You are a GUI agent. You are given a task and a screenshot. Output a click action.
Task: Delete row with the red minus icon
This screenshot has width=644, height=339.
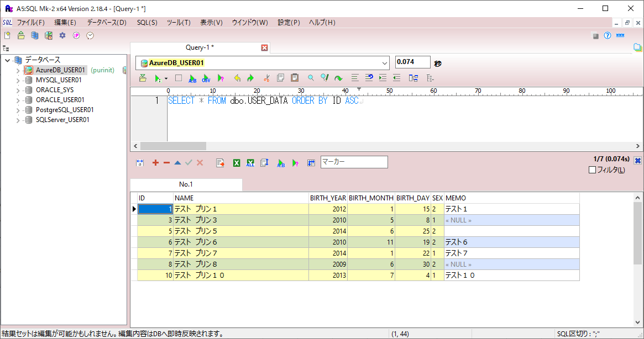(166, 163)
